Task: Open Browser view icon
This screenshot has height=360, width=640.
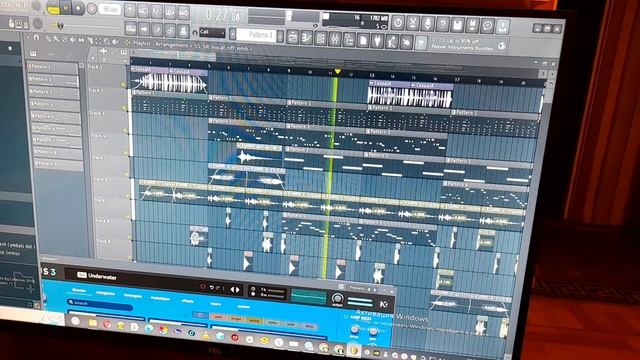Action: [x=349, y=40]
